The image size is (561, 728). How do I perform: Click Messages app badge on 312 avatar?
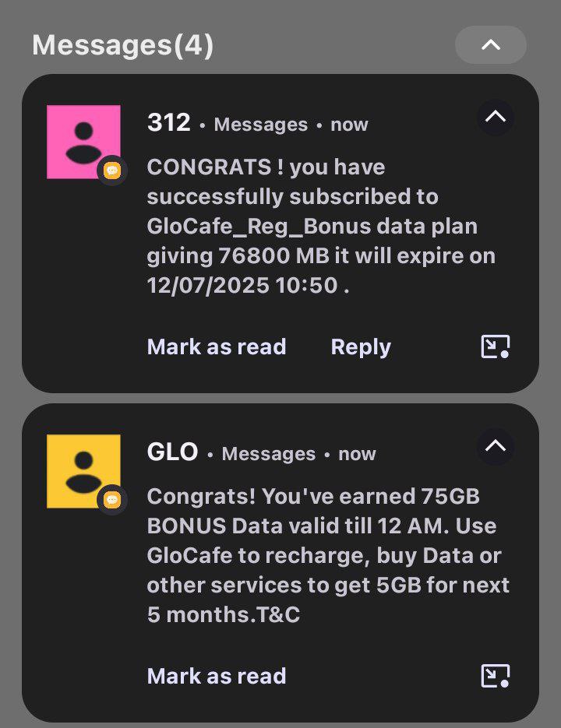click(112, 170)
